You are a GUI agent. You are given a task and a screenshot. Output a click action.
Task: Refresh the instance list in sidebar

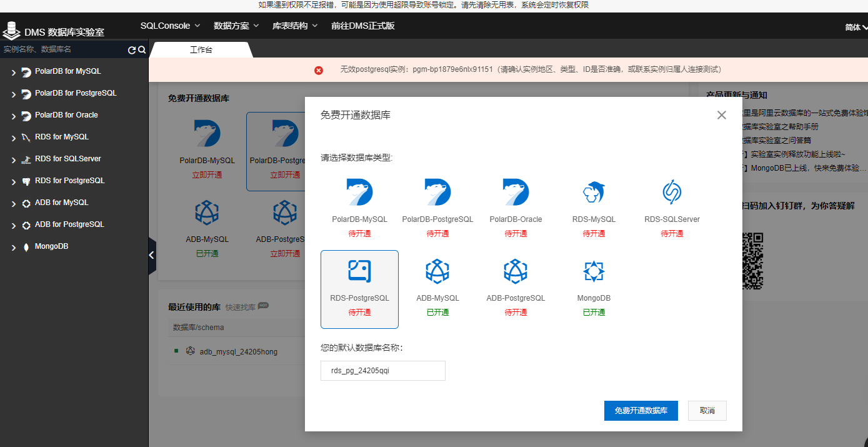click(x=132, y=50)
